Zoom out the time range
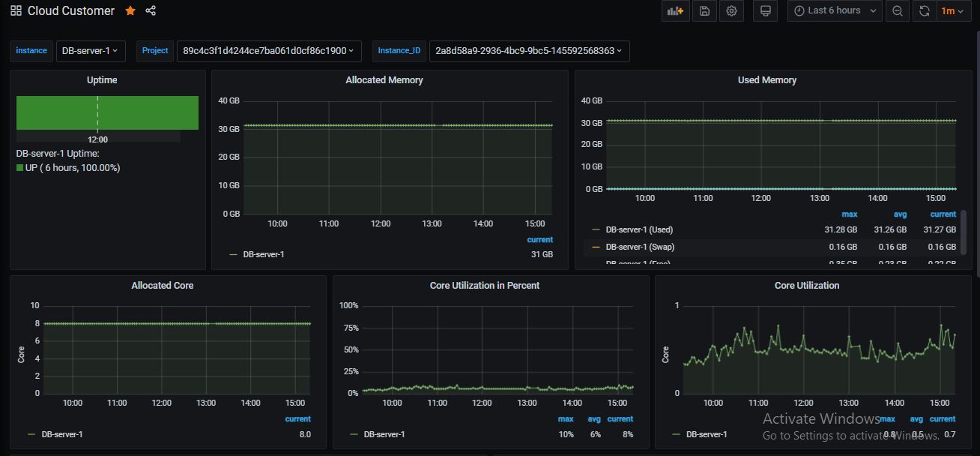The height and width of the screenshot is (456, 980). pyautogui.click(x=898, y=10)
